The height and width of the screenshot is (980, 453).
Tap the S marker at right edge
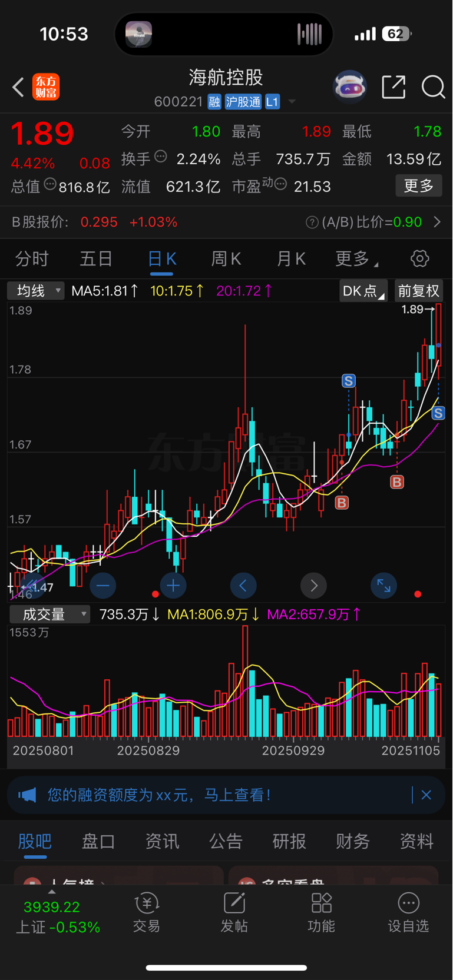tap(438, 413)
